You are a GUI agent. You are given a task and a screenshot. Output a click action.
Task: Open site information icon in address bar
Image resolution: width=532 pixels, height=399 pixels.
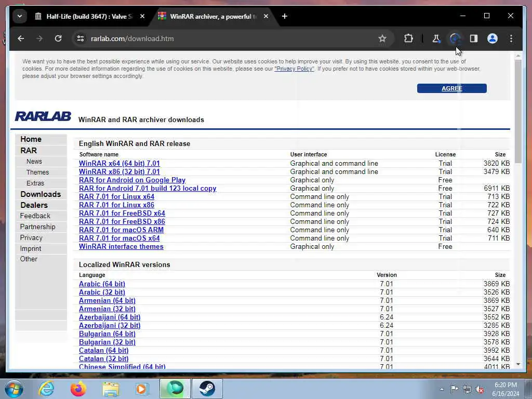click(81, 38)
